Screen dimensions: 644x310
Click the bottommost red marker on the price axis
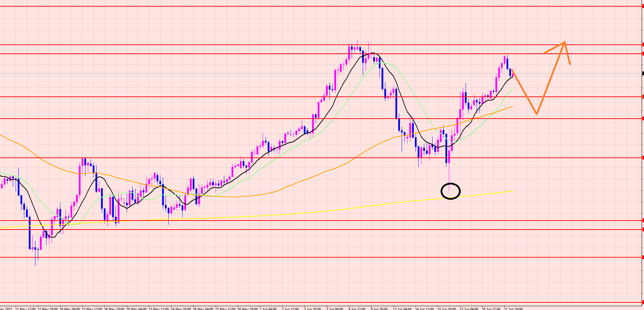643,302
